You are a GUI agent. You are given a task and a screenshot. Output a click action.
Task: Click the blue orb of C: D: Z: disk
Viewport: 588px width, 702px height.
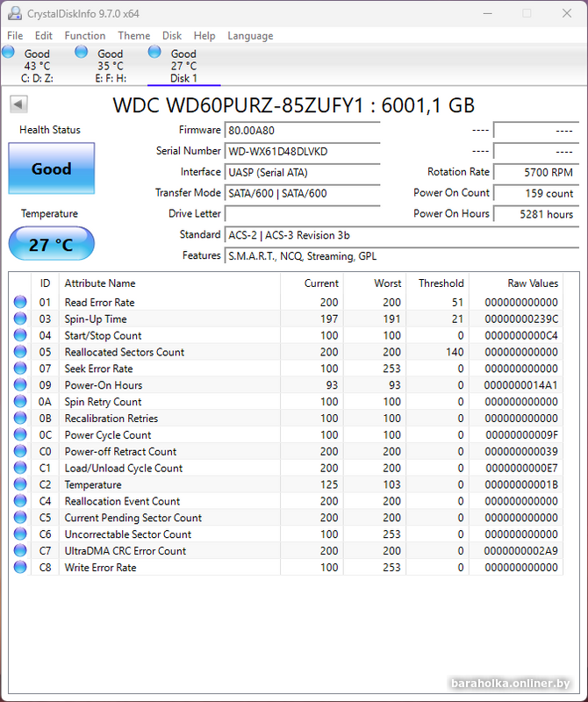8,52
